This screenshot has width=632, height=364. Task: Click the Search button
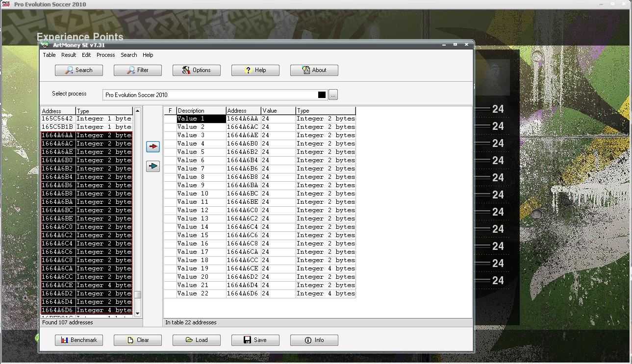click(79, 70)
